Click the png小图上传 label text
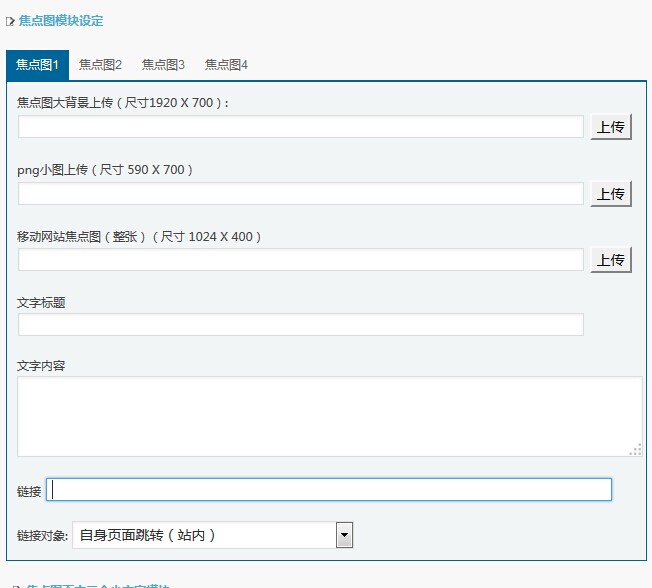Image resolution: width=652 pixels, height=588 pixels. tap(105, 170)
